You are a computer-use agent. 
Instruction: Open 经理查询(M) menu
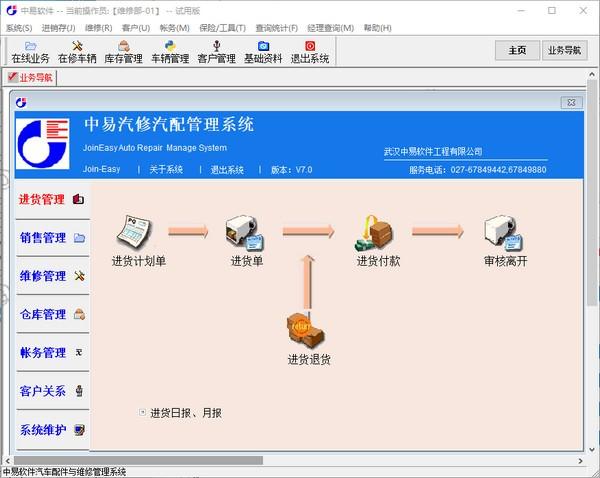pyautogui.click(x=330, y=28)
